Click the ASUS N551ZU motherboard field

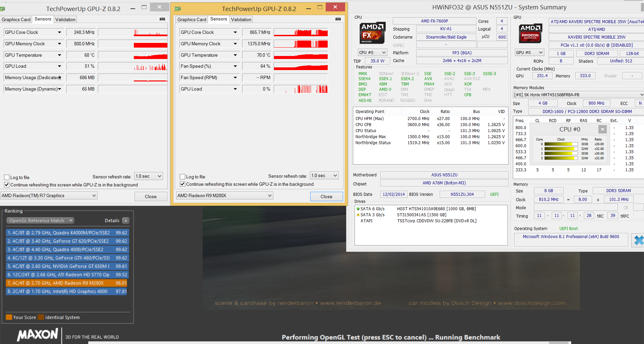(x=444, y=175)
